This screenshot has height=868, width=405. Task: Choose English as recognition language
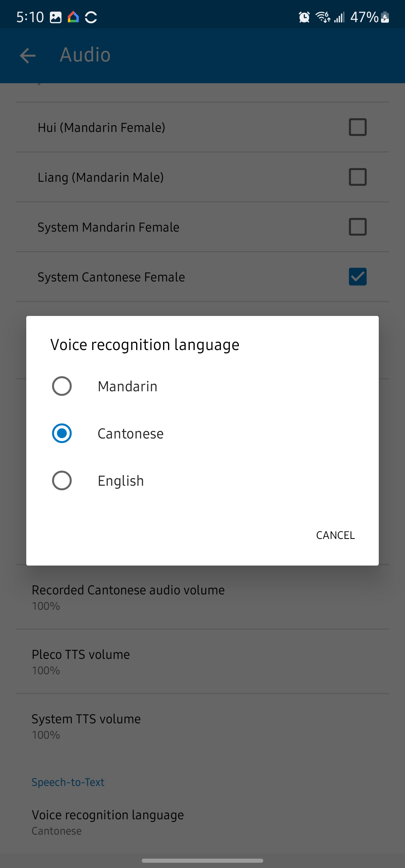tap(62, 480)
